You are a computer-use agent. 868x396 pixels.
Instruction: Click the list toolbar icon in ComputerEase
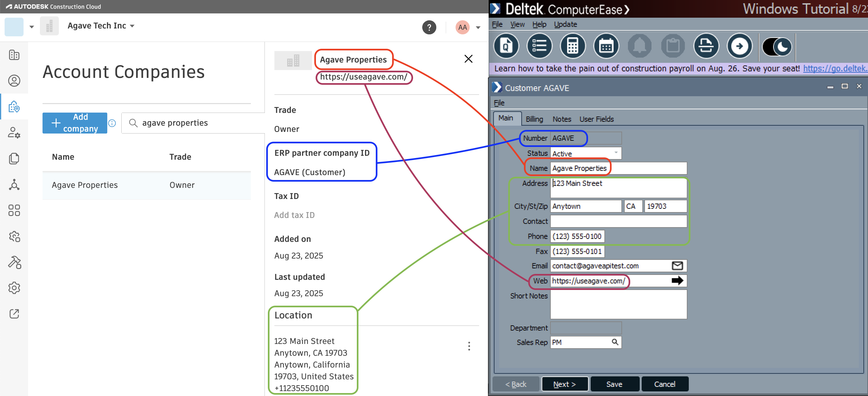point(539,46)
